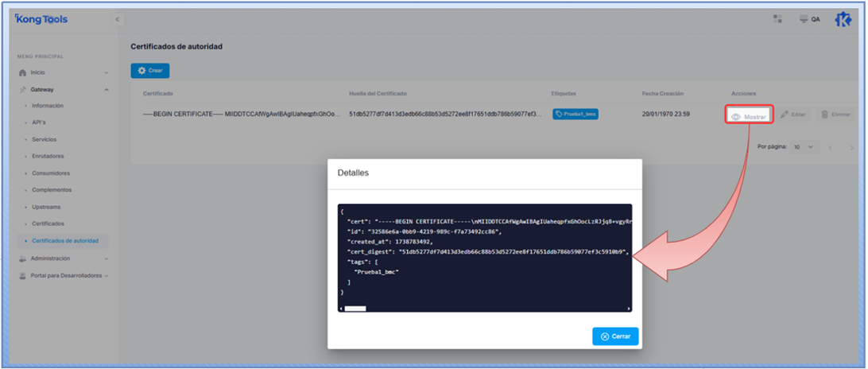Expand the Inicio menu chevron
The width and height of the screenshot is (868, 369).
[x=107, y=72]
